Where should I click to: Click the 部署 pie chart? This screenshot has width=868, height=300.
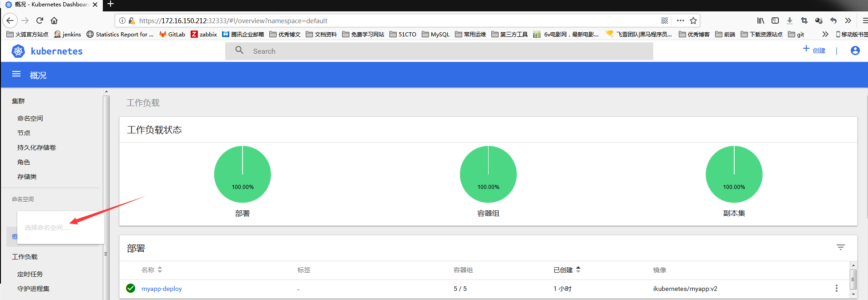tap(242, 174)
